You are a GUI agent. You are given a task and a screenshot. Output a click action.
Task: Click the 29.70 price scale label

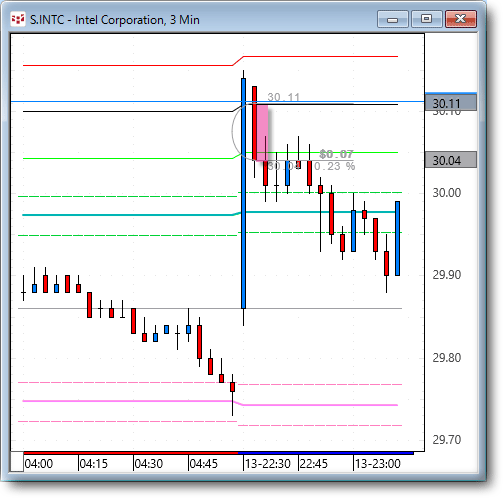pyautogui.click(x=447, y=440)
